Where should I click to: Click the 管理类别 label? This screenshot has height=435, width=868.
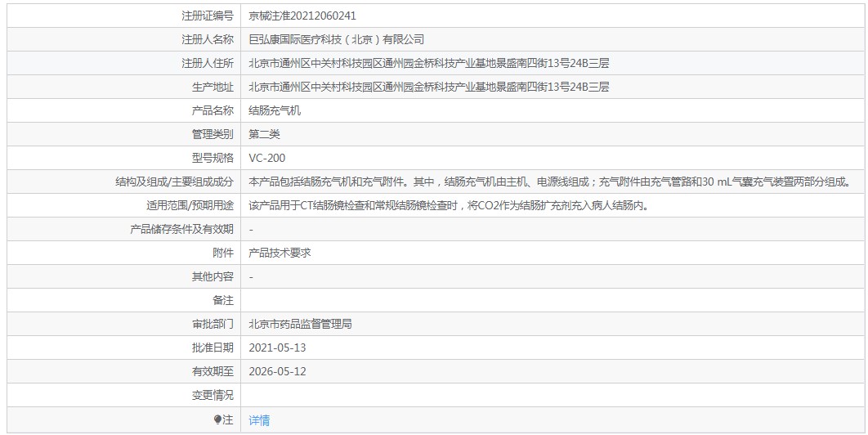tap(213, 134)
